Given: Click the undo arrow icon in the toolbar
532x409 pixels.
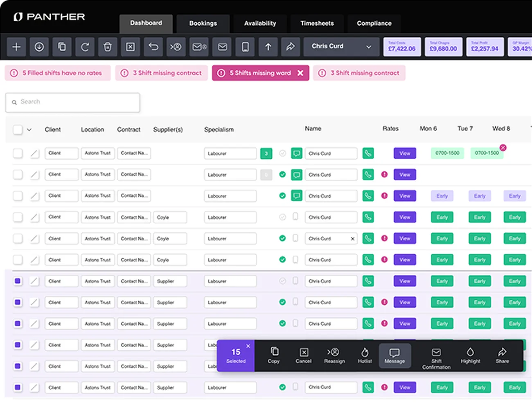Looking at the screenshot, I should (x=153, y=47).
